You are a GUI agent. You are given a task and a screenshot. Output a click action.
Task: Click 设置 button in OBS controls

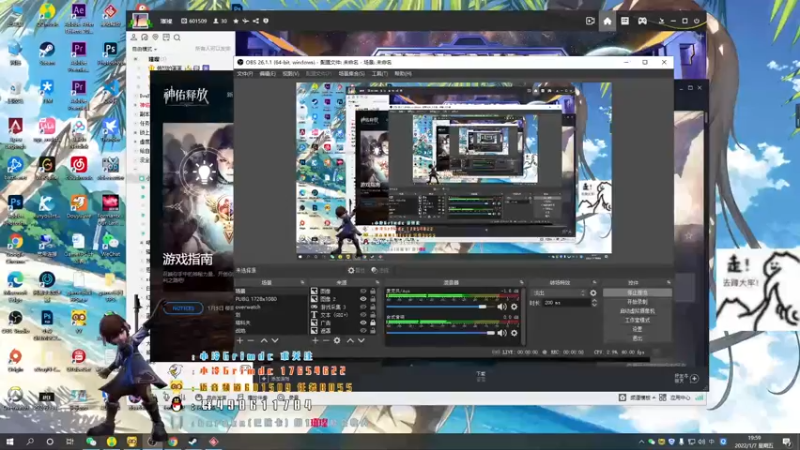[x=637, y=330]
